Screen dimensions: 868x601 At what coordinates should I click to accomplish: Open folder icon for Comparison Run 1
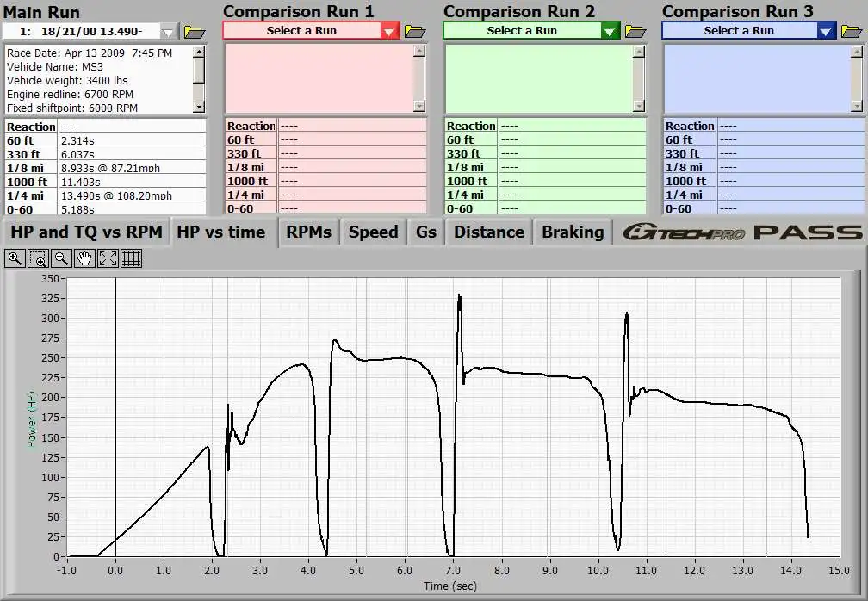coord(415,31)
